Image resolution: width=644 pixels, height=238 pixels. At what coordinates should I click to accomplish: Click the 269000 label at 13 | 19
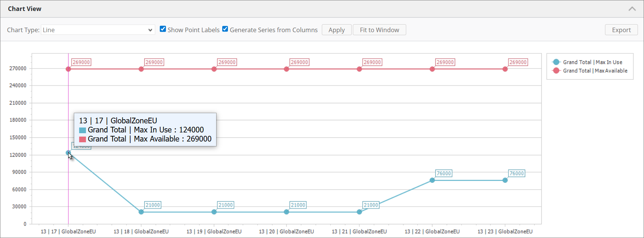[x=227, y=62]
